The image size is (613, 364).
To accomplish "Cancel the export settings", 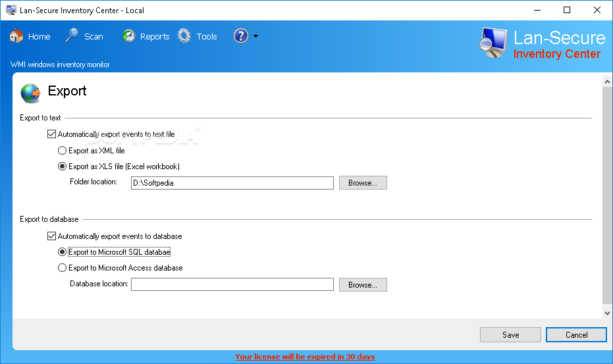I will (576, 334).
